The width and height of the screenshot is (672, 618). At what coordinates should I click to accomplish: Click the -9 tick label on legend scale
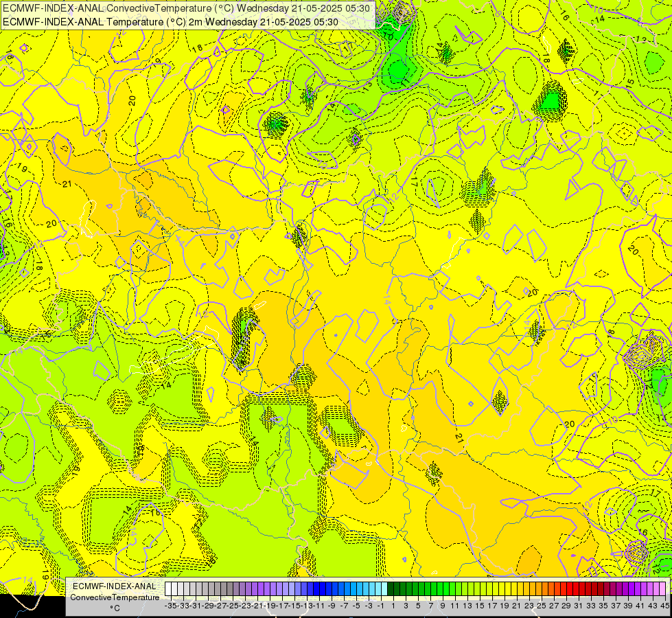(332, 606)
